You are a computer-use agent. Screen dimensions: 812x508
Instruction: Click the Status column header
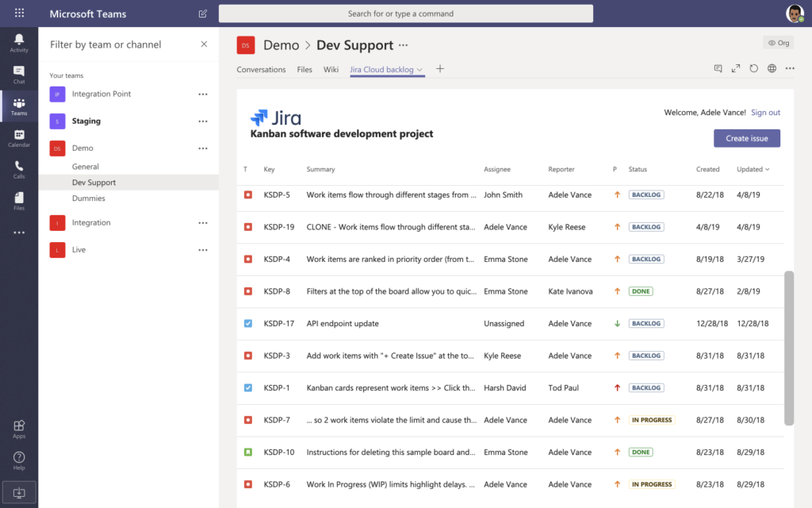point(638,170)
